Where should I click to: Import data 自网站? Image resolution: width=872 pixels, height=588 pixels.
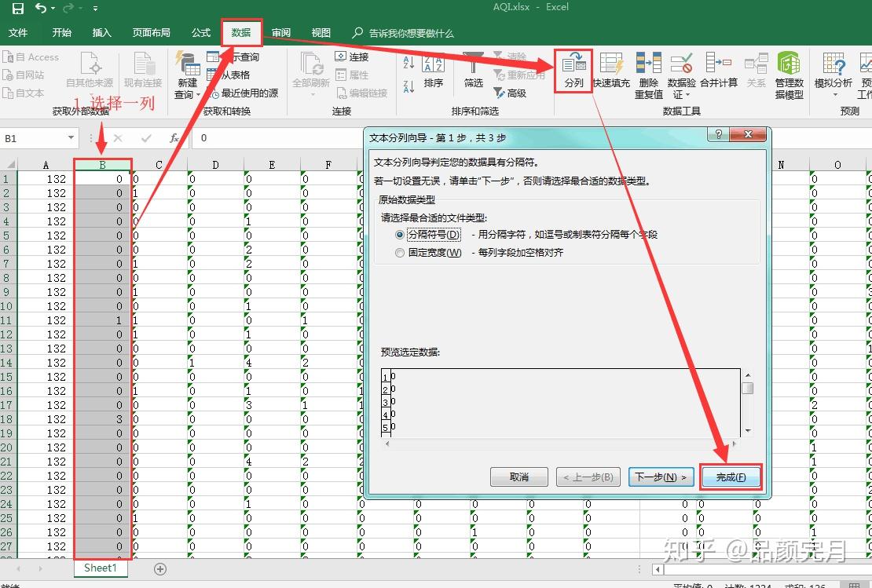pos(24,75)
